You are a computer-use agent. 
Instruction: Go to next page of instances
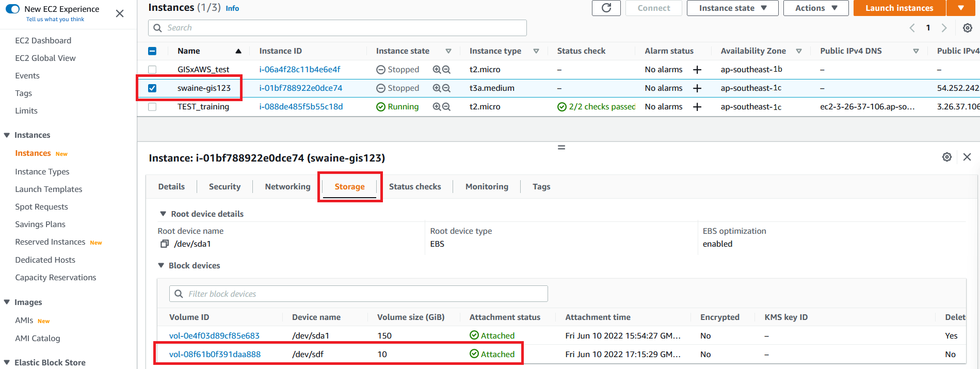(x=944, y=28)
